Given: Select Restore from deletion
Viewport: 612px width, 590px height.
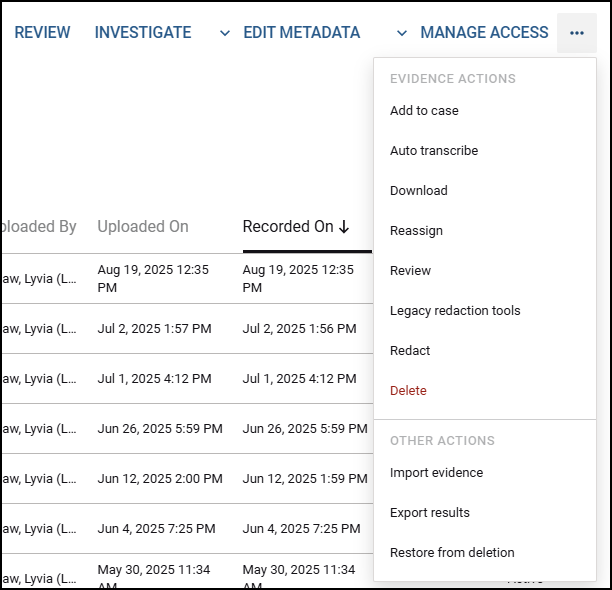Looking at the screenshot, I should (452, 553).
